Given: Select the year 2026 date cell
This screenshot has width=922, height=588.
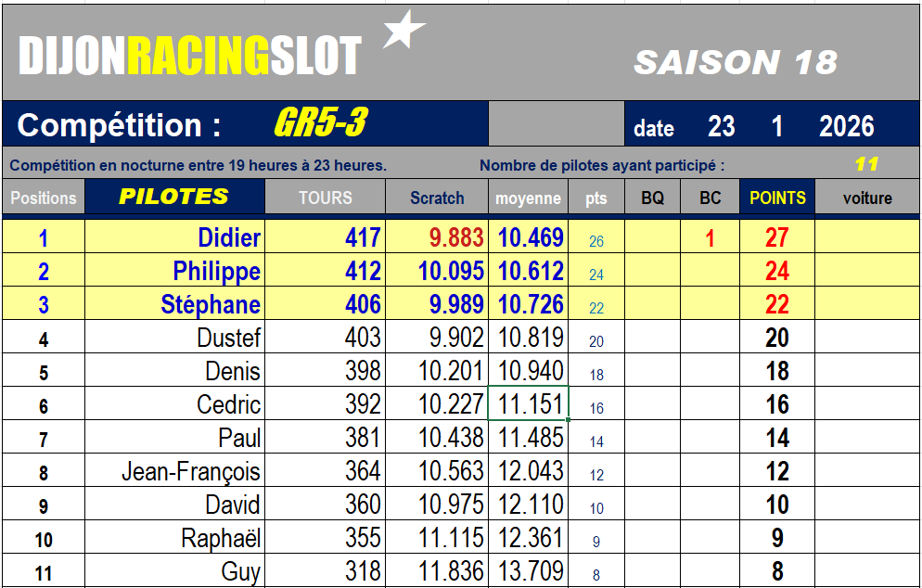Looking at the screenshot, I should 846,126.
